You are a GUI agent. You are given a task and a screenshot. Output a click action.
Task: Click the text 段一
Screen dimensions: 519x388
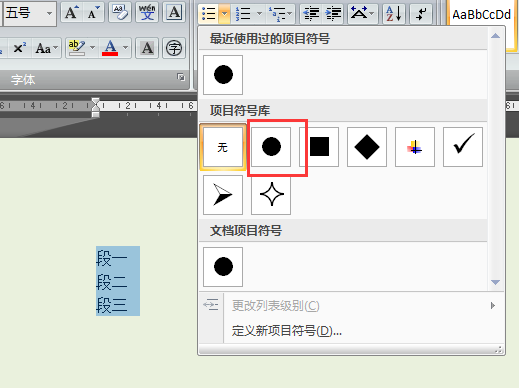click(x=112, y=259)
